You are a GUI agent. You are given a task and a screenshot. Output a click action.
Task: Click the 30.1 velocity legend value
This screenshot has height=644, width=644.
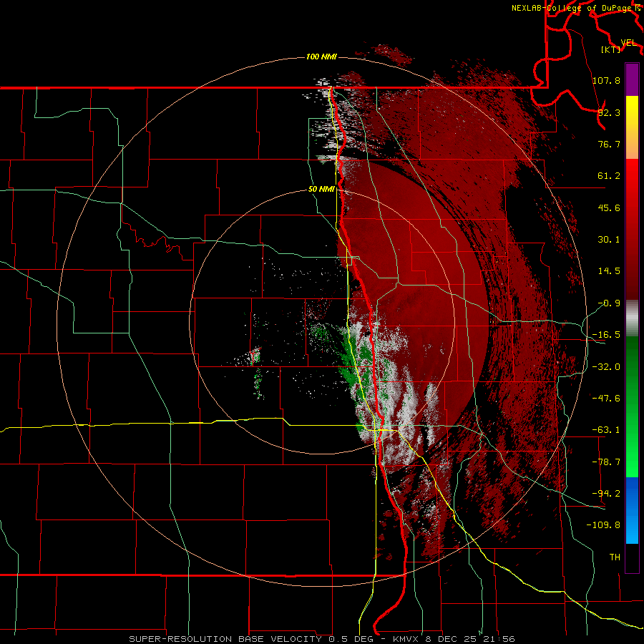tap(609, 240)
